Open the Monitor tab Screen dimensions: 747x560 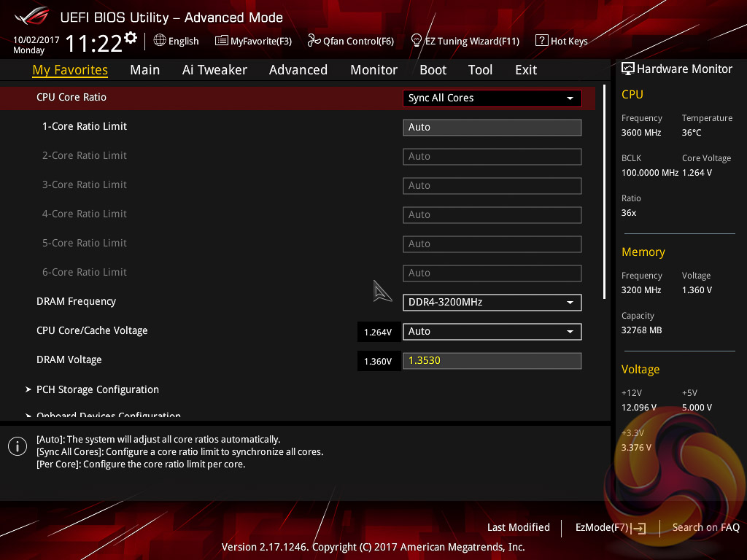pos(374,70)
